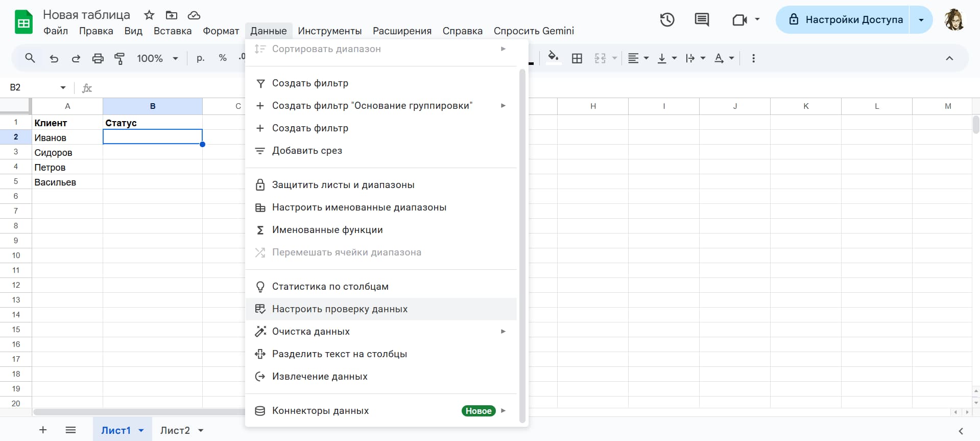Screen dimensions: 980x441
Task: Select Настроить проверку данных menu item
Action: pyautogui.click(x=340, y=309)
